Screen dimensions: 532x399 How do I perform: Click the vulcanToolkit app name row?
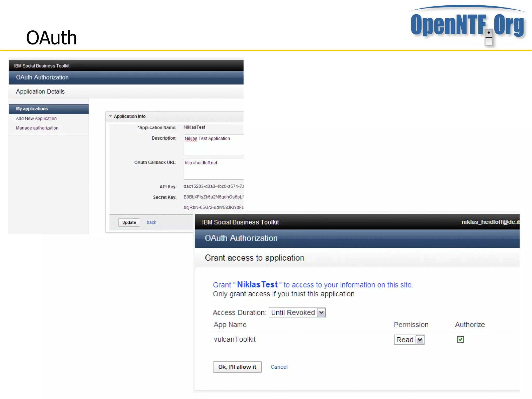[235, 339]
